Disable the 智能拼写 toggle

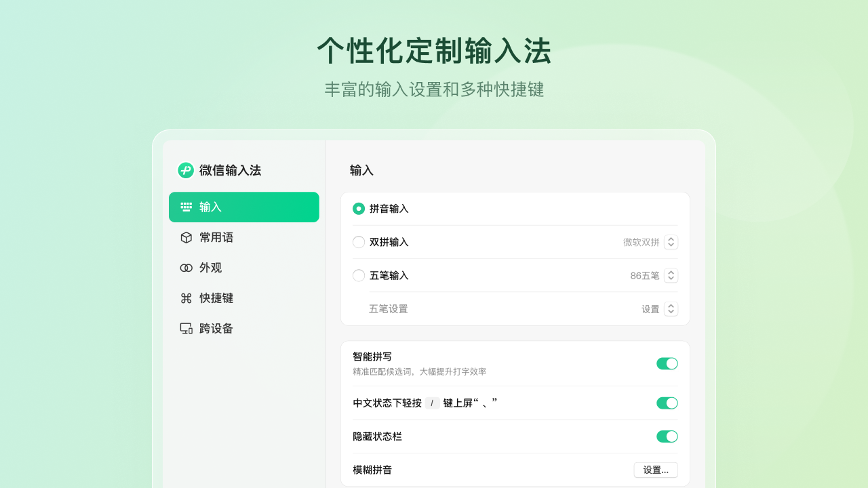pyautogui.click(x=667, y=363)
